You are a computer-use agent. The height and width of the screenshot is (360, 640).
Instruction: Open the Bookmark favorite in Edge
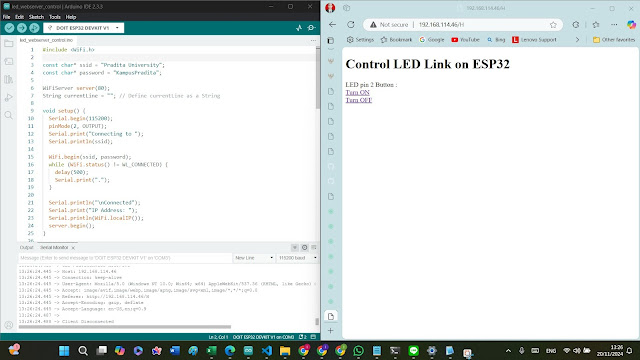click(396, 40)
